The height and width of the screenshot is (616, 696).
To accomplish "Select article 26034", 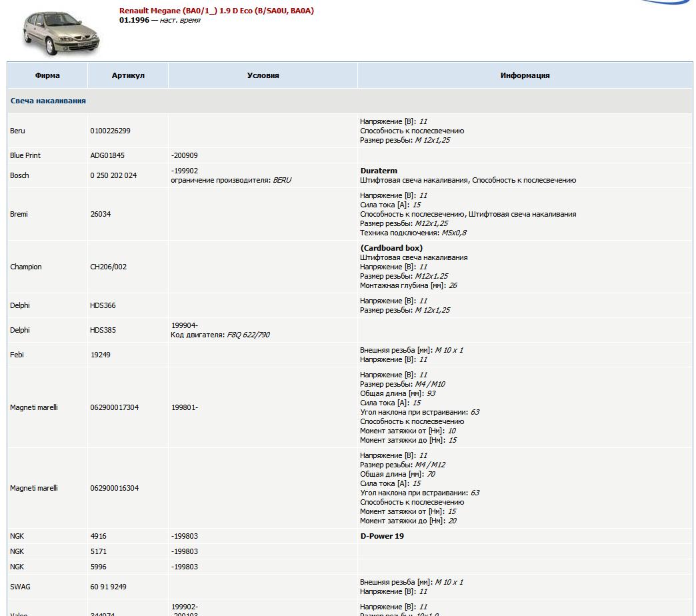I will 101,214.
